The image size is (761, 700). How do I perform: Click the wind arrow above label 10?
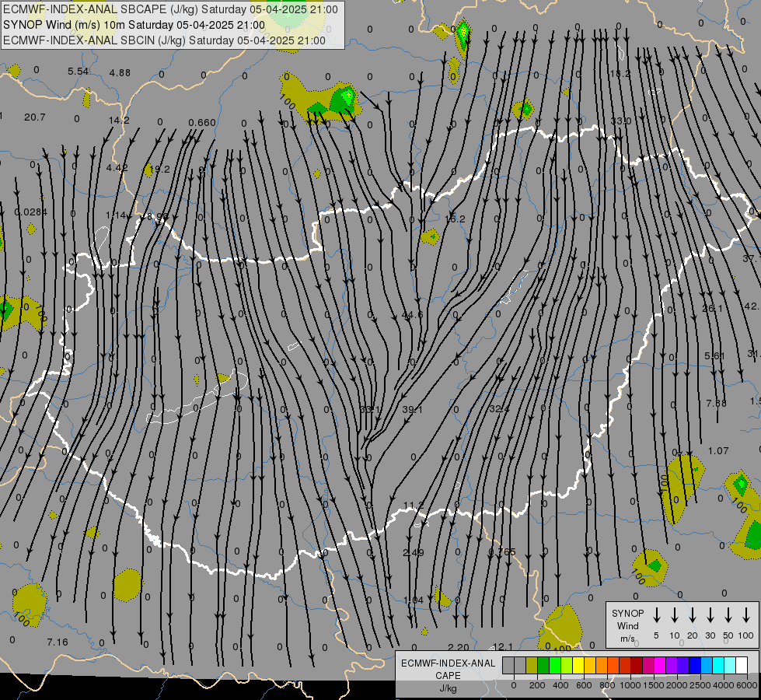pyautogui.click(x=675, y=615)
